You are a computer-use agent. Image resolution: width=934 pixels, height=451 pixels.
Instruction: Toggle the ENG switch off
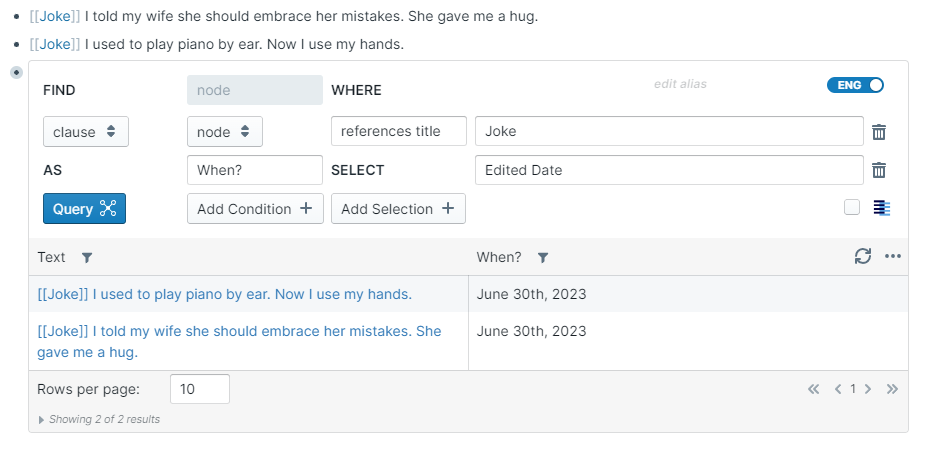tap(856, 85)
